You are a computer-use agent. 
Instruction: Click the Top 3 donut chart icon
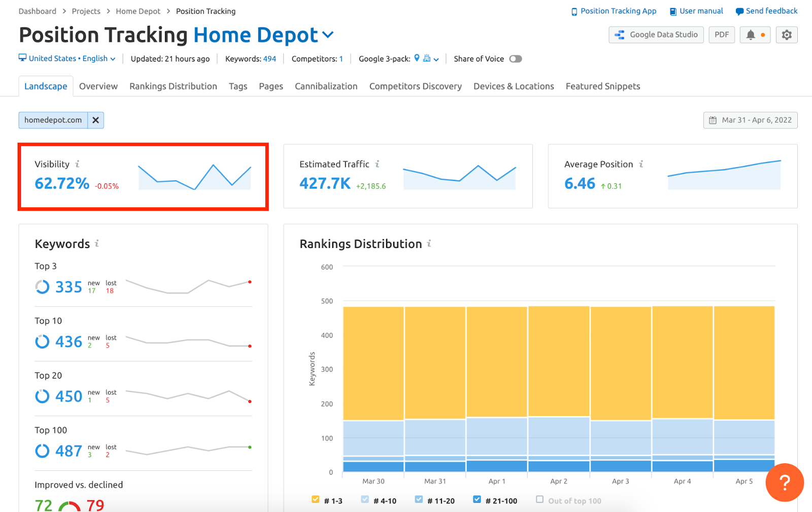(x=42, y=287)
